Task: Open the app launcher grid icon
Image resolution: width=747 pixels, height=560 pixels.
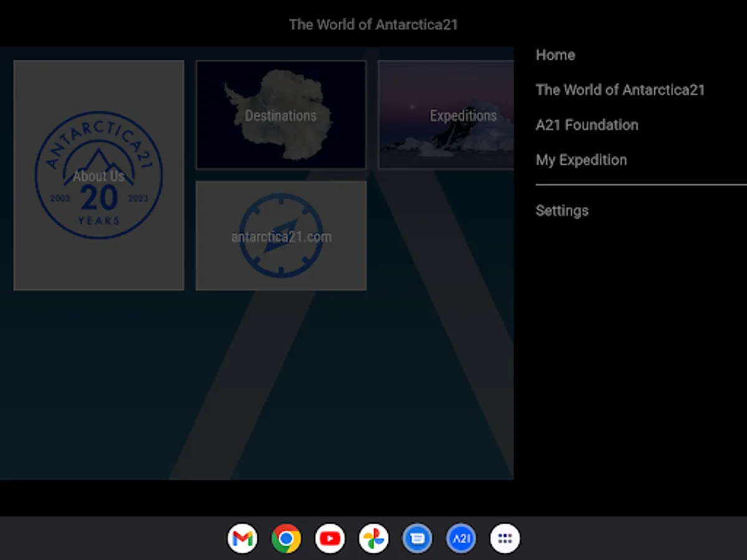Action: pyautogui.click(x=505, y=538)
